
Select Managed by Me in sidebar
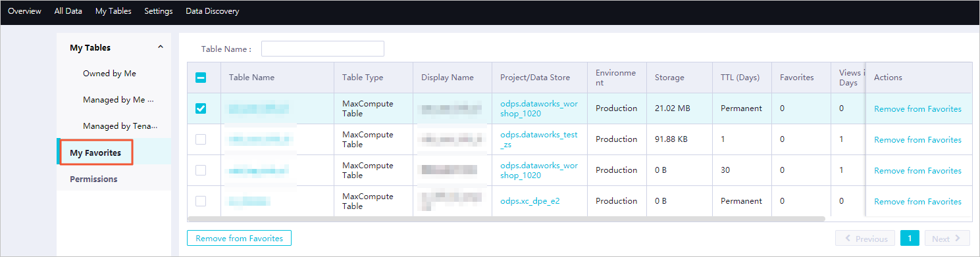118,100
